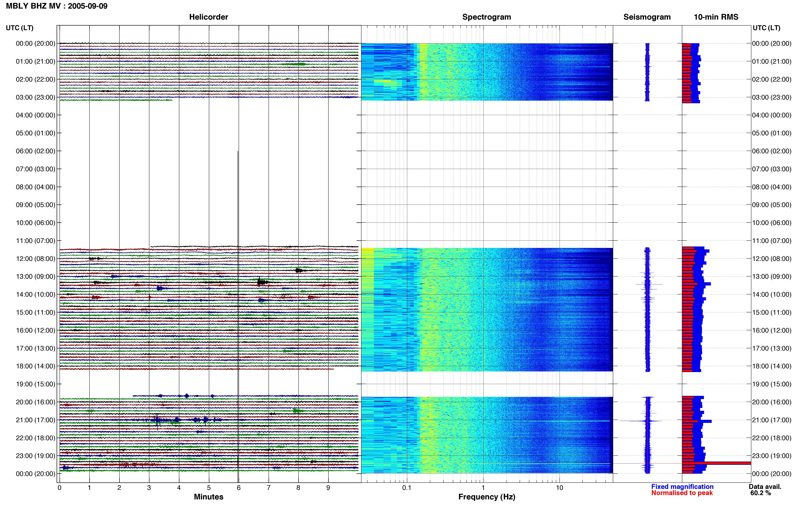Select the 'Helicorder' panel heading

tap(209, 17)
